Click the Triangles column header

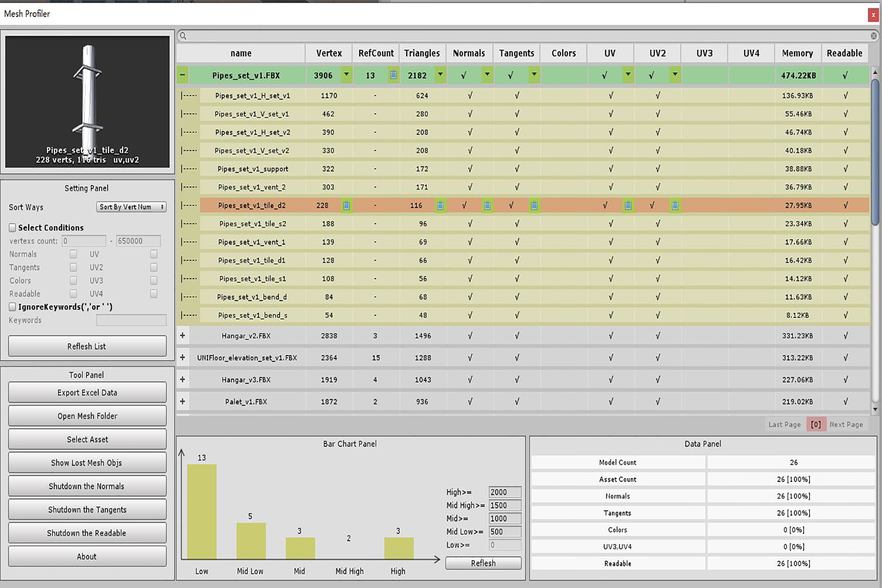(x=422, y=53)
